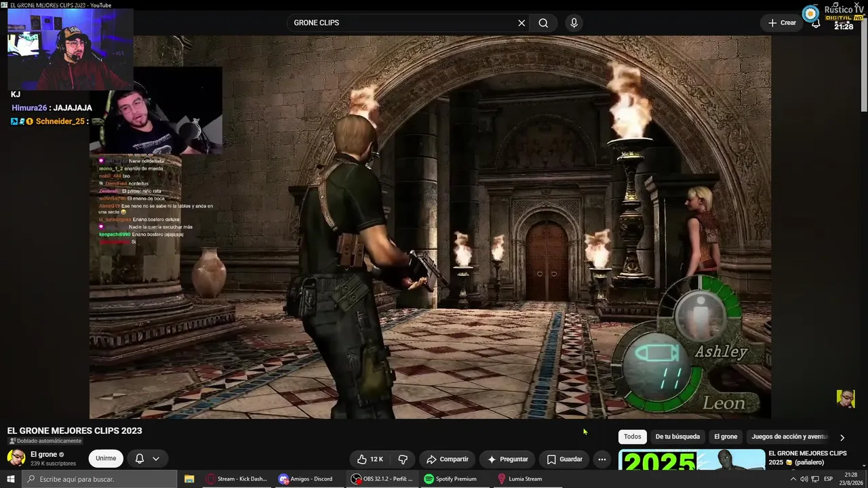This screenshot has width=868, height=488.
Task: Change the ESP keyboard language indicator
Action: [x=828, y=479]
